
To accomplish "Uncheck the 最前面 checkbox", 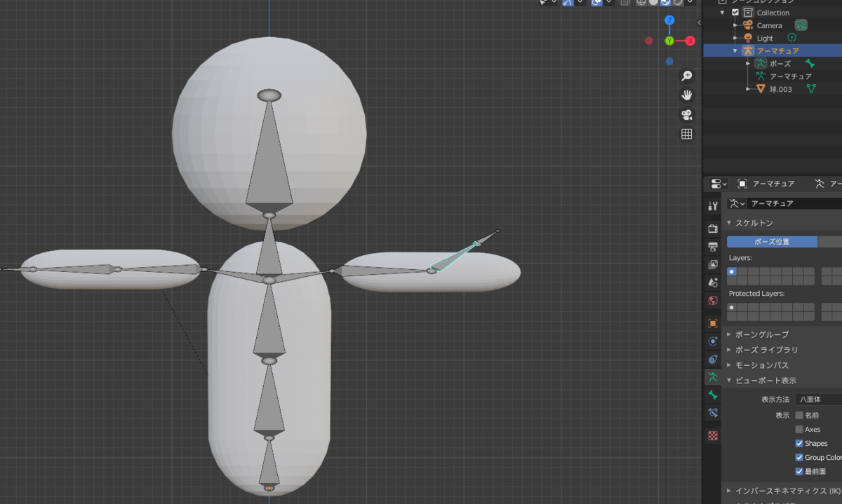I will (x=799, y=471).
